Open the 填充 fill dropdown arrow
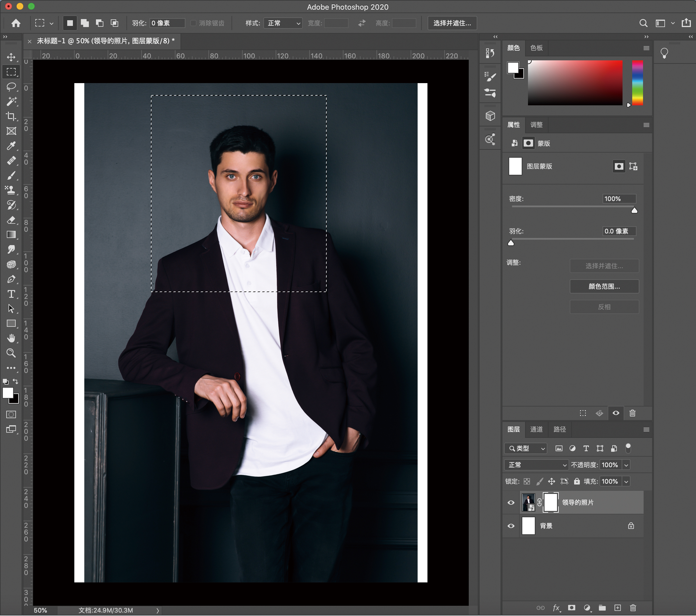Viewport: 696px width, 616px height. point(626,482)
